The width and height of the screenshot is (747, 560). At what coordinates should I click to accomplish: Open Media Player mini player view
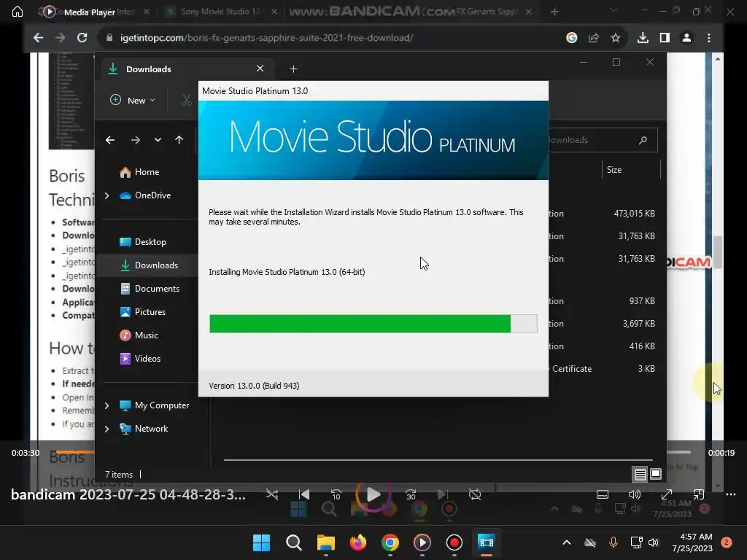coord(698,494)
